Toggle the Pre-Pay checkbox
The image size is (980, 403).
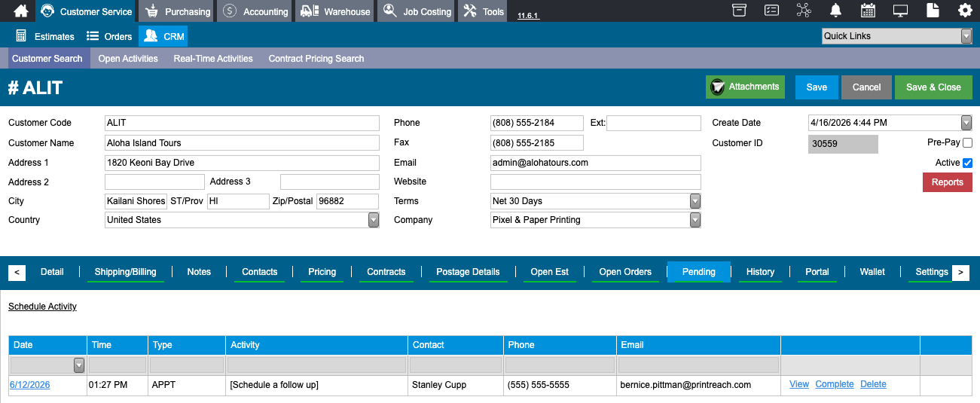pos(968,143)
